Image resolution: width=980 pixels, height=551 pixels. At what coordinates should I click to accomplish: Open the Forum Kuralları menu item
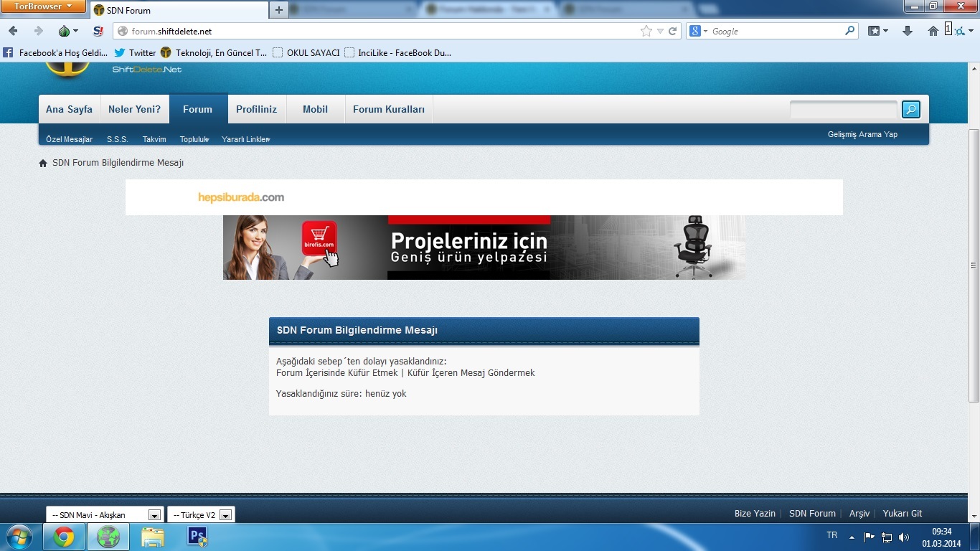coord(389,109)
